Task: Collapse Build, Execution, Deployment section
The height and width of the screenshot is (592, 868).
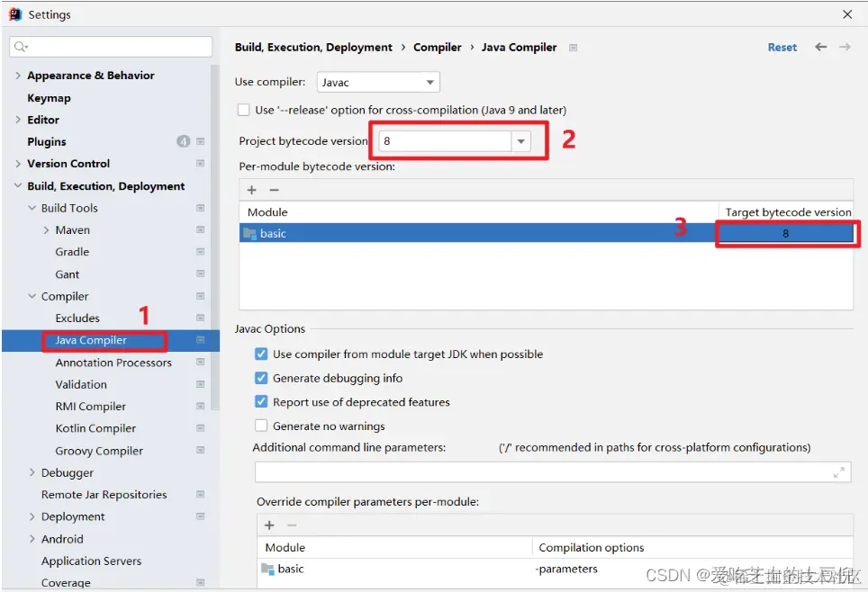Action: click(x=18, y=186)
